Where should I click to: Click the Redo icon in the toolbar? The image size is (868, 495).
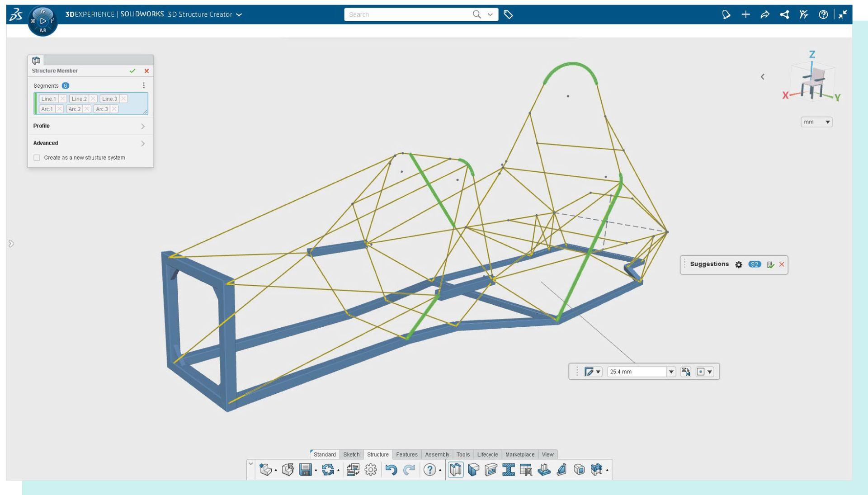click(x=410, y=470)
